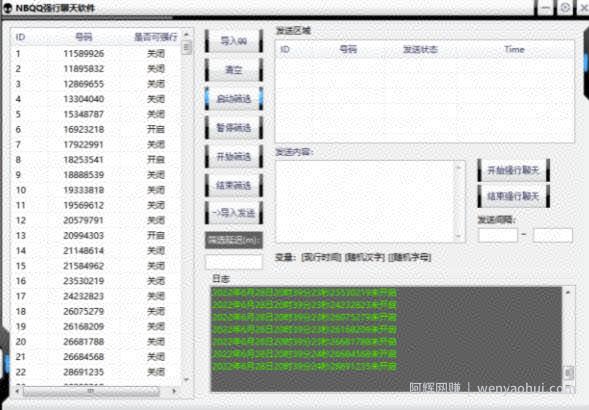This screenshot has height=410, width=589.
Task: Click ID 15 in the number list
Action: pyautogui.click(x=21, y=266)
